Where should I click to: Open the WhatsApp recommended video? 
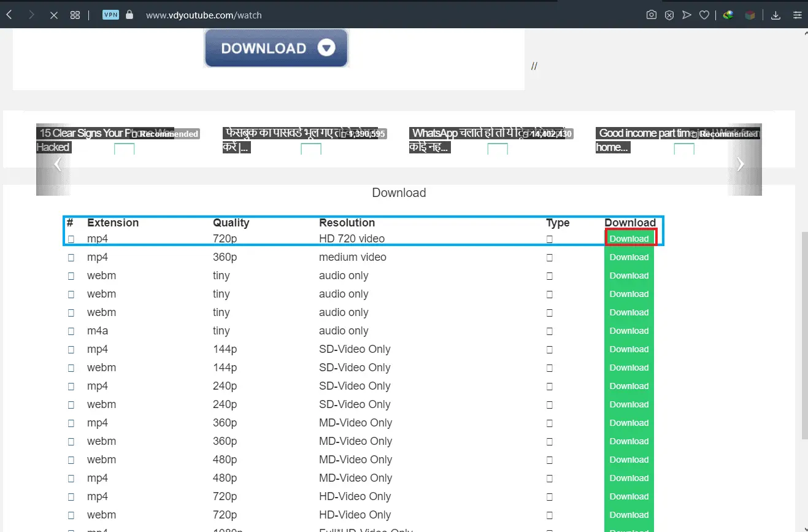[490, 140]
